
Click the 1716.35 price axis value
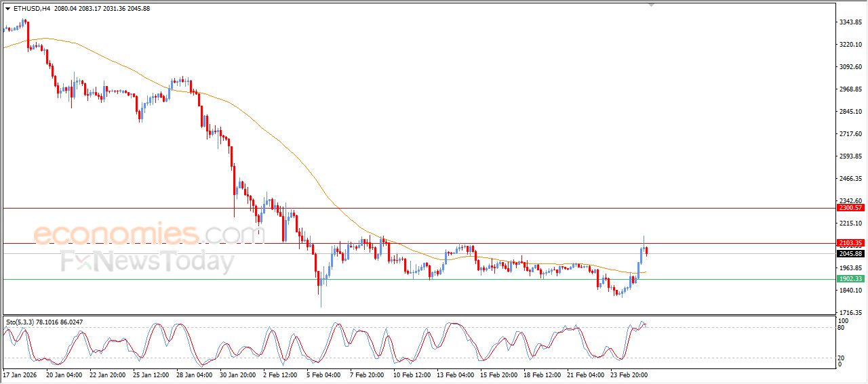pyautogui.click(x=850, y=313)
